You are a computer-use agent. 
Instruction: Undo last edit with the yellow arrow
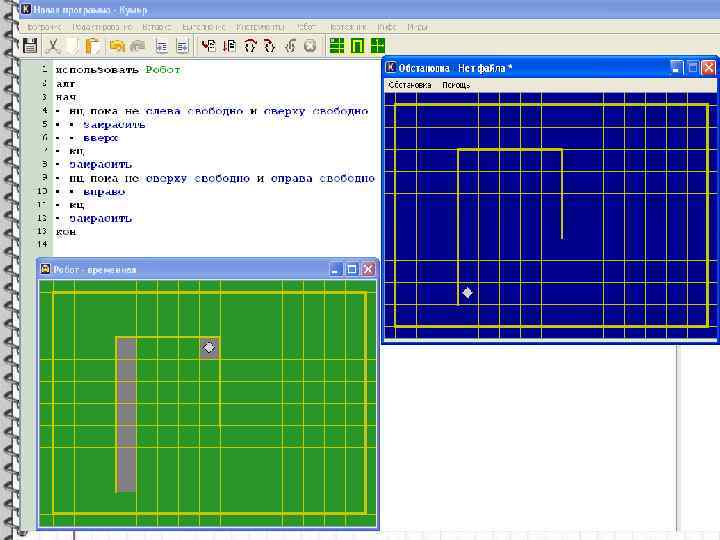[117, 45]
